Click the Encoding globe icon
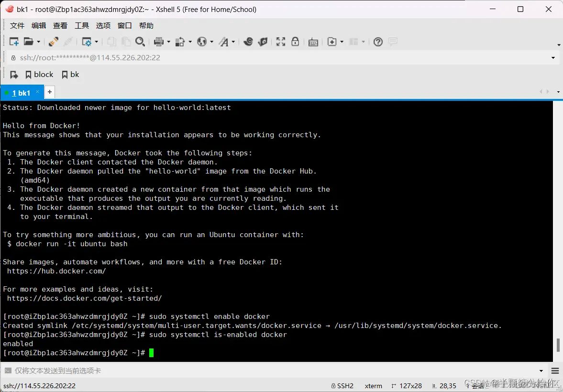Viewport: 563px width, 392px height. pyautogui.click(x=202, y=42)
